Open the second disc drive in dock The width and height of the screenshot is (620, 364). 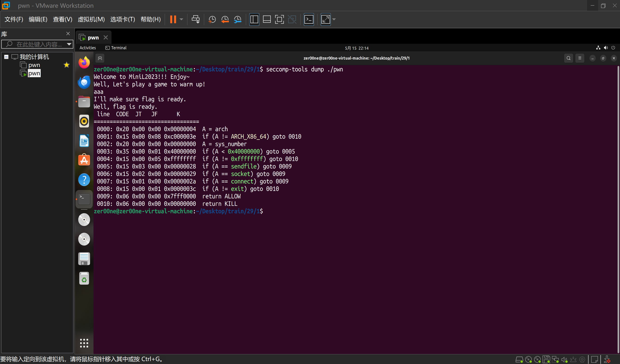84,239
